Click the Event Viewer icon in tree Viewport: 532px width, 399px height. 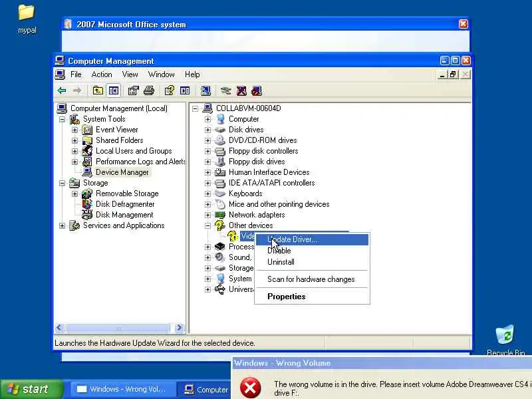87,130
